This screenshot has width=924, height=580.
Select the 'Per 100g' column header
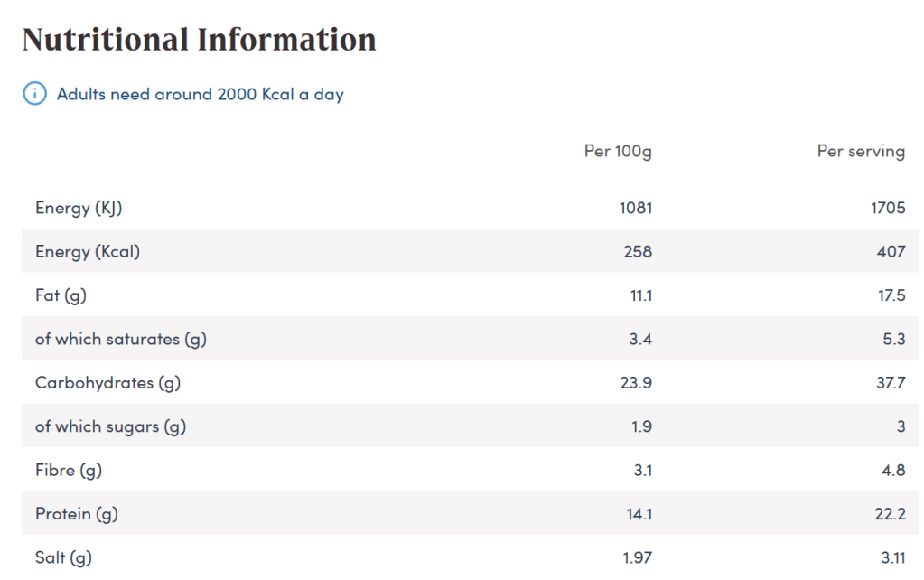click(x=618, y=151)
